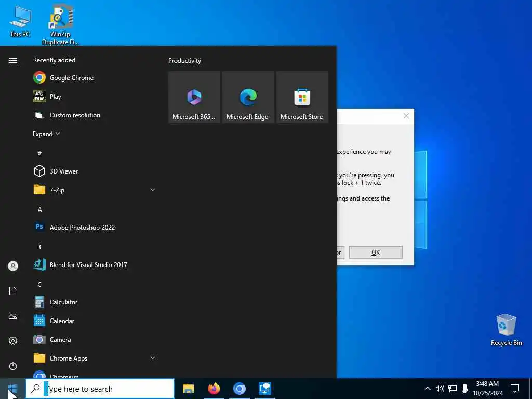Click the 'C' letter group header
This screenshot has height=399, width=532.
click(39, 284)
